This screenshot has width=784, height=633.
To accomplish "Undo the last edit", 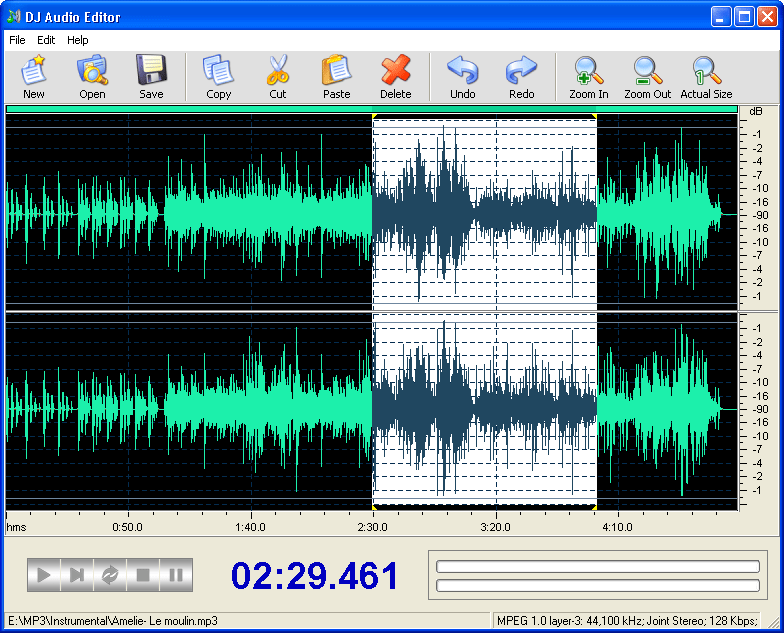I will (462, 77).
